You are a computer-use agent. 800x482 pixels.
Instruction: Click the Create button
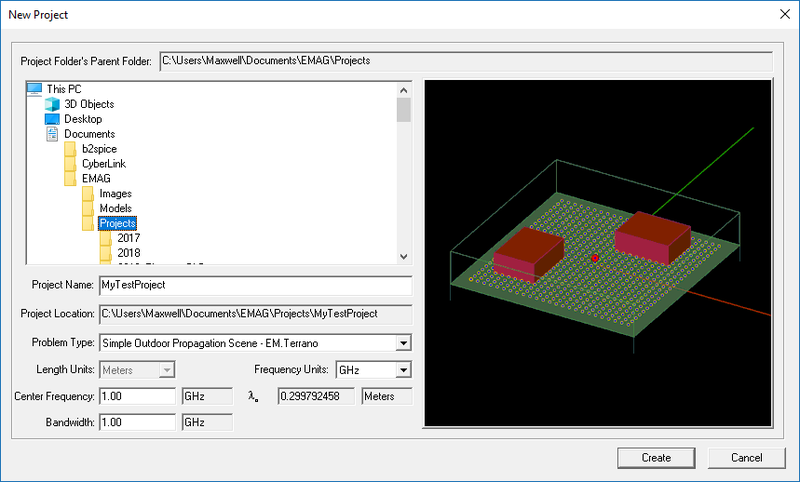tap(656, 457)
